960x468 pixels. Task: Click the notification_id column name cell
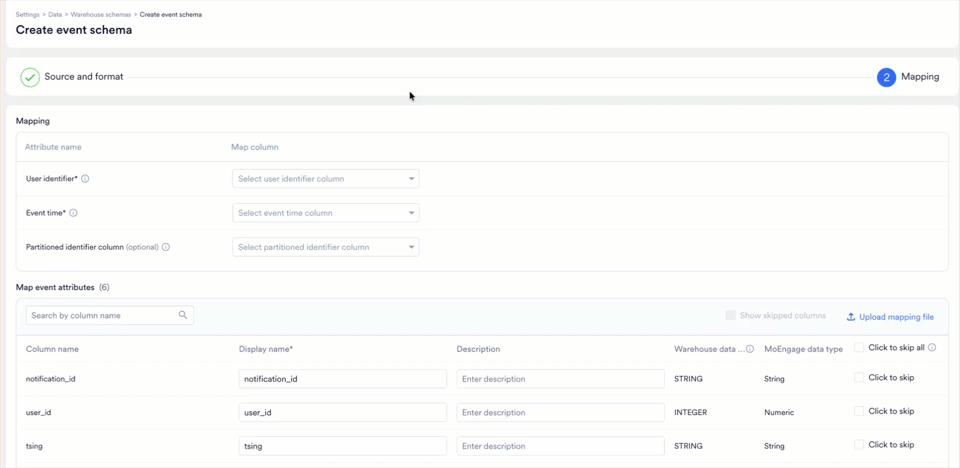pos(50,379)
